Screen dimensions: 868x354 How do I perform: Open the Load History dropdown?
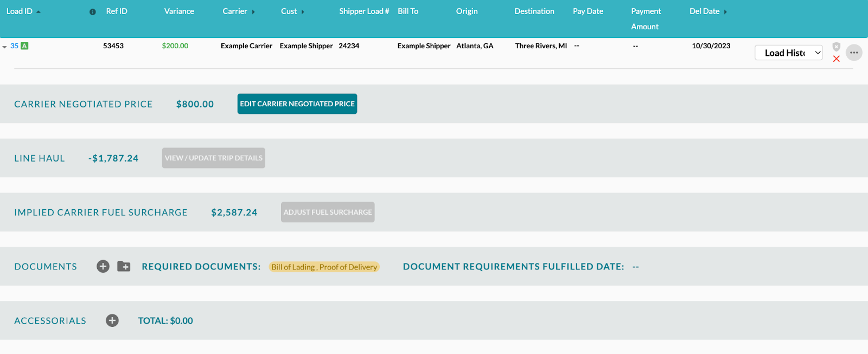(x=789, y=53)
